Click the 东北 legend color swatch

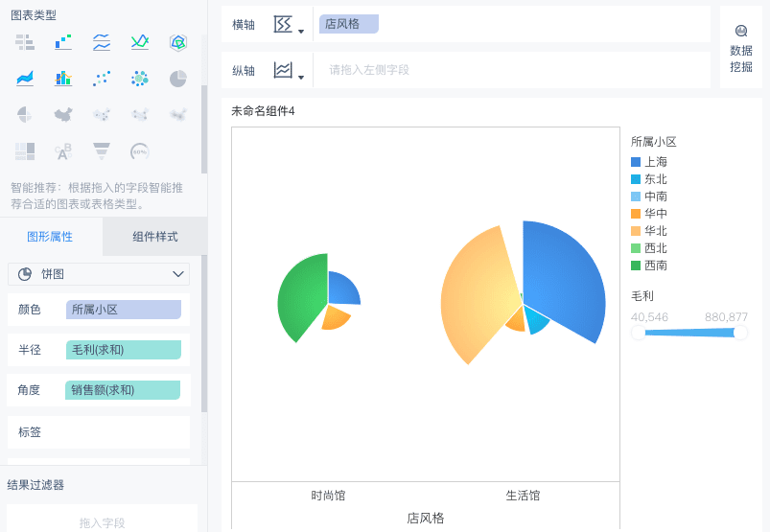pos(636,179)
